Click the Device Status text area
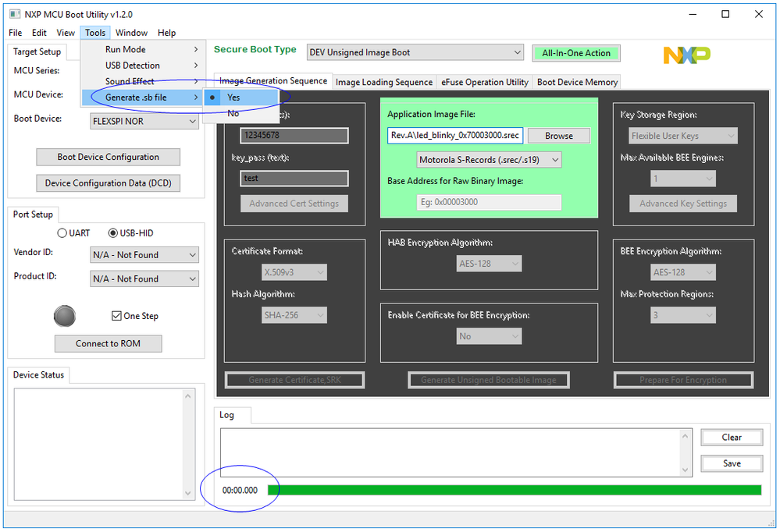780x532 pixels. point(98,445)
